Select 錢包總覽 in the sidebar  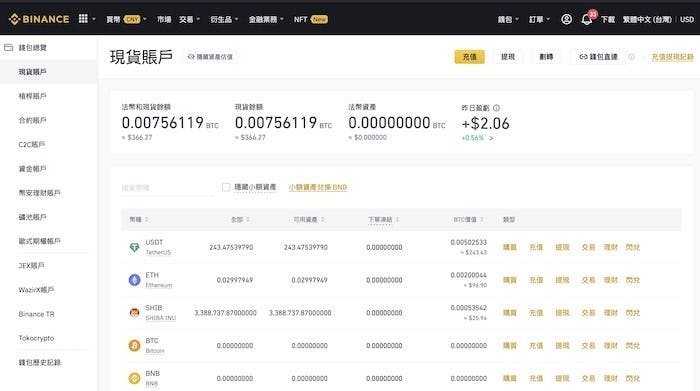pos(33,47)
